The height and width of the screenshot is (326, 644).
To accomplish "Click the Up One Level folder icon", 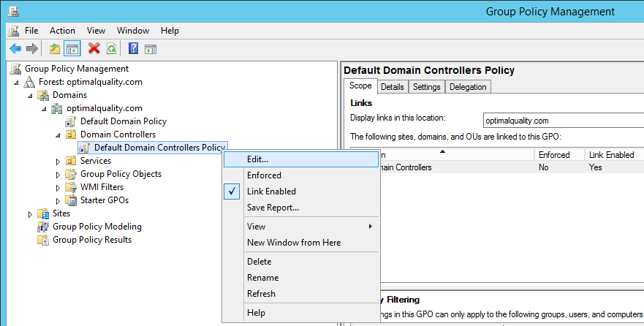I will pos(55,49).
